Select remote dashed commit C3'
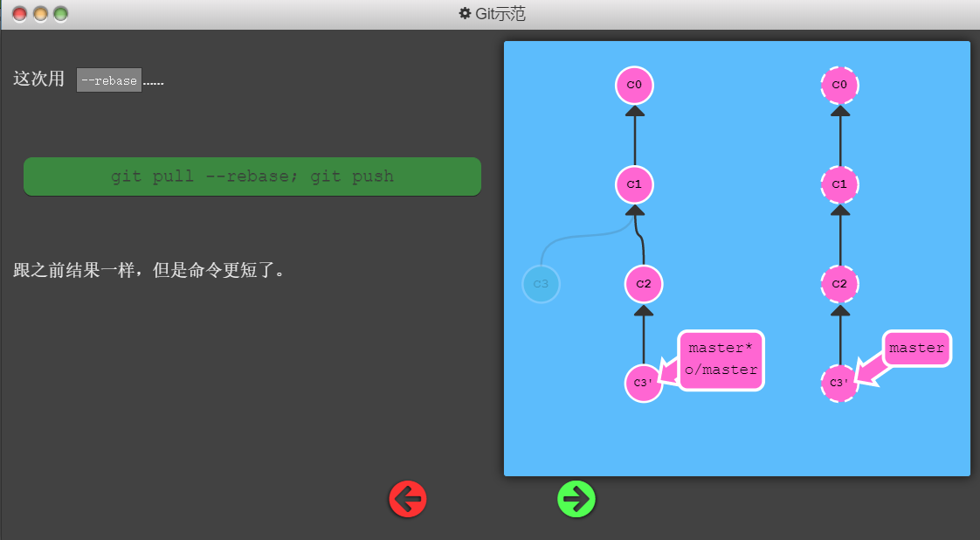This screenshot has width=980, height=540. (839, 383)
